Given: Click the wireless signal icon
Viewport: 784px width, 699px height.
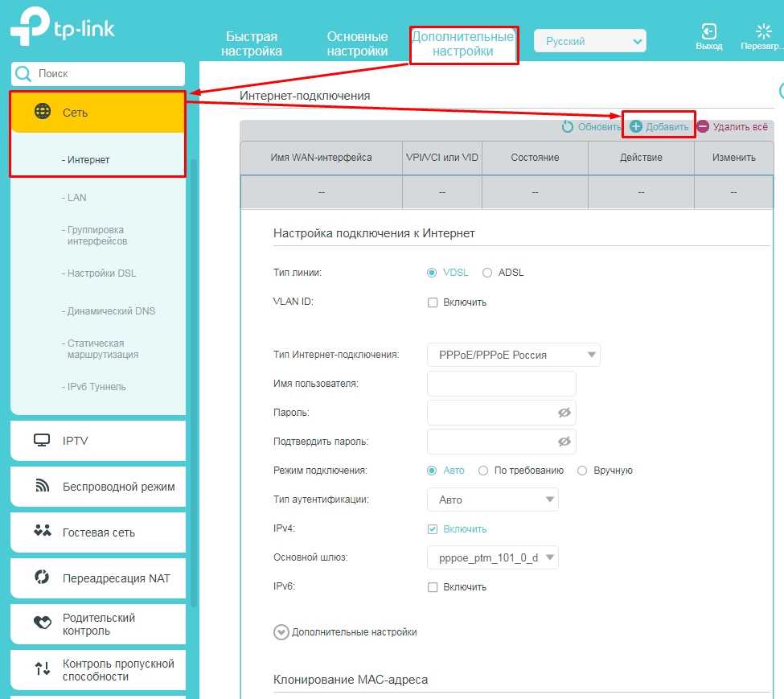Looking at the screenshot, I should (43, 486).
